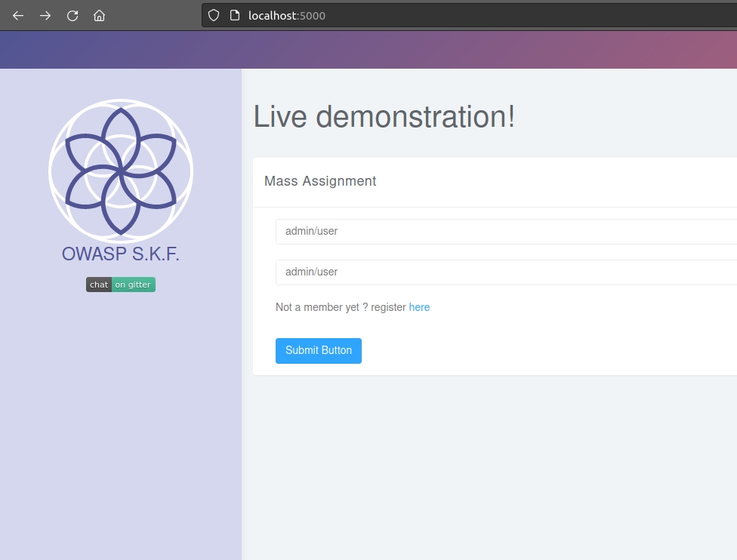Open site information page icon
The height and width of the screenshot is (560, 737).
tap(235, 15)
